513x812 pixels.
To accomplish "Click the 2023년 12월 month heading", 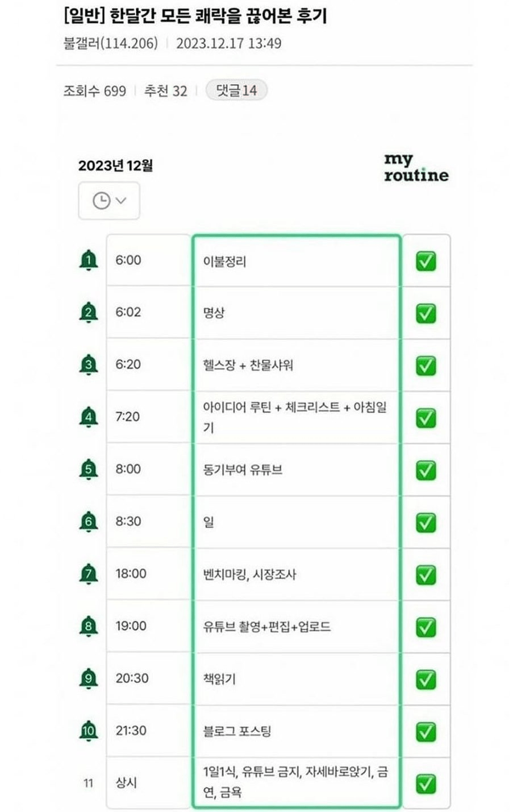I will pyautogui.click(x=115, y=165).
